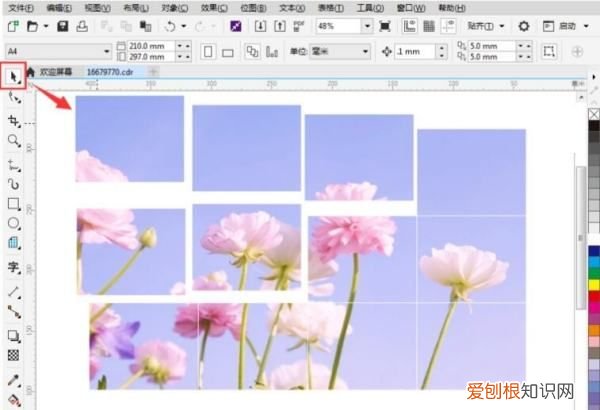Viewport: 600px width, 410px height.
Task: Select the Pick tool in the toolbox
Action: pos(13,77)
